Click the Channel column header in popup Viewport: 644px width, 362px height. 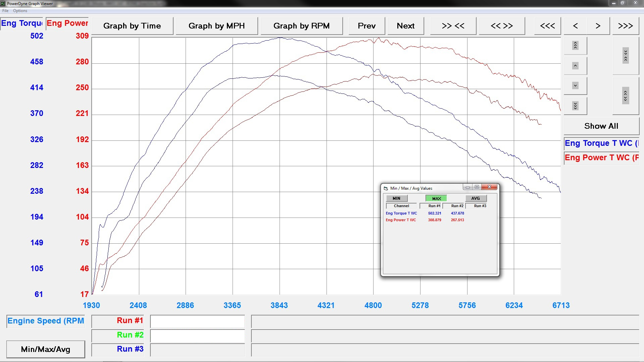(401, 206)
